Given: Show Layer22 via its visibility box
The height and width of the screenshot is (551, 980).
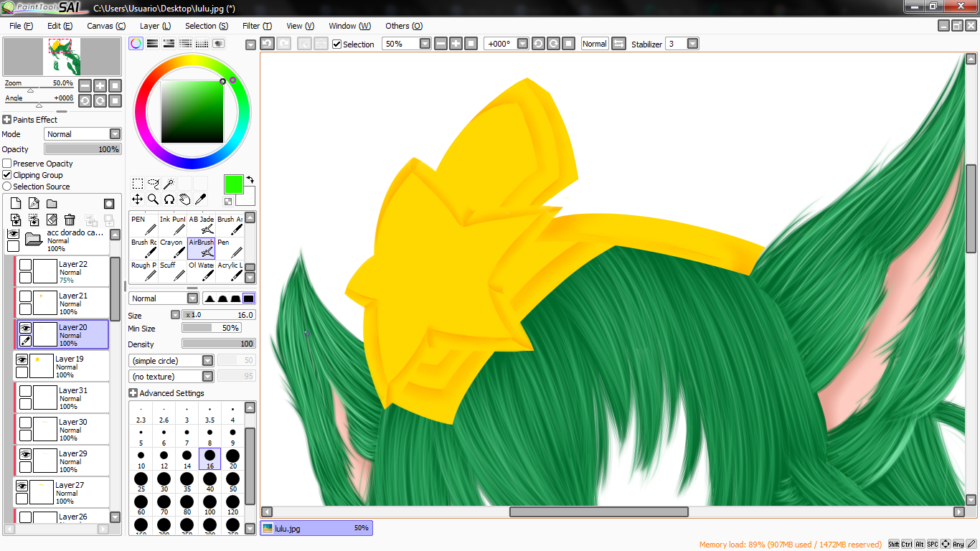Looking at the screenshot, I should click(x=25, y=265).
